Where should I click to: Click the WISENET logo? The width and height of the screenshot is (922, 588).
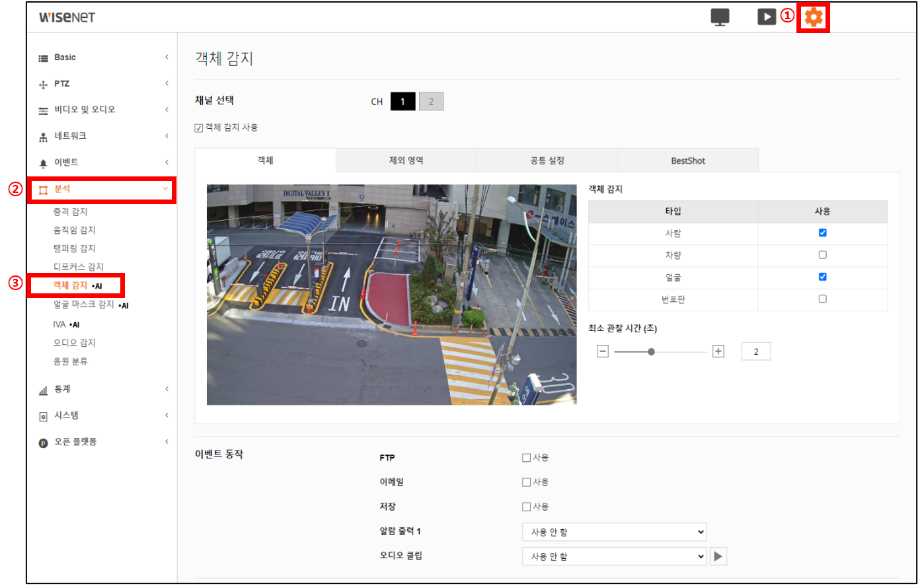click(x=67, y=17)
